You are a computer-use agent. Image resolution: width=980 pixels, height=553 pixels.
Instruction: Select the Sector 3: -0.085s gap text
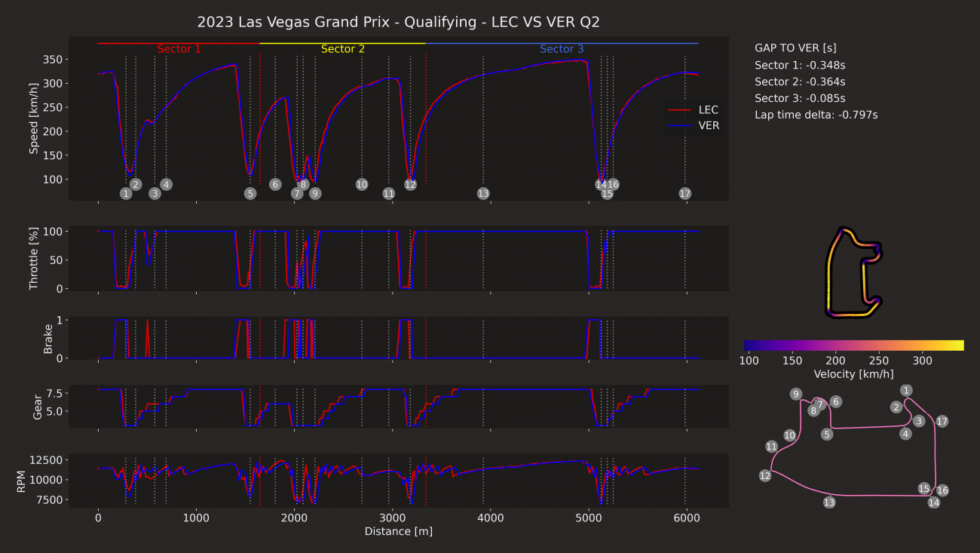(800, 98)
